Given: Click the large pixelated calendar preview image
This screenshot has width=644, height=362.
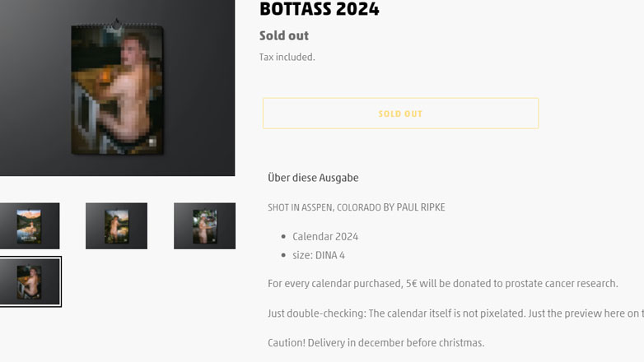Looking at the screenshot, I should (x=118, y=89).
